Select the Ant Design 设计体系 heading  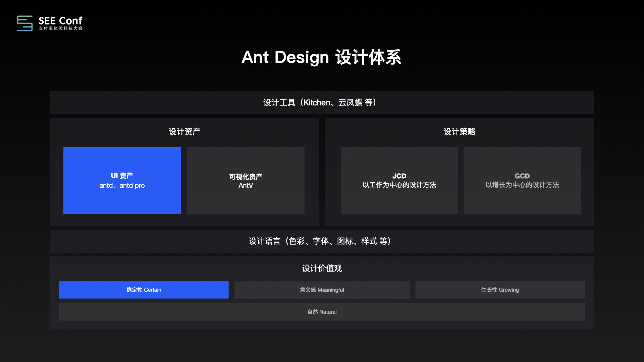click(x=321, y=57)
